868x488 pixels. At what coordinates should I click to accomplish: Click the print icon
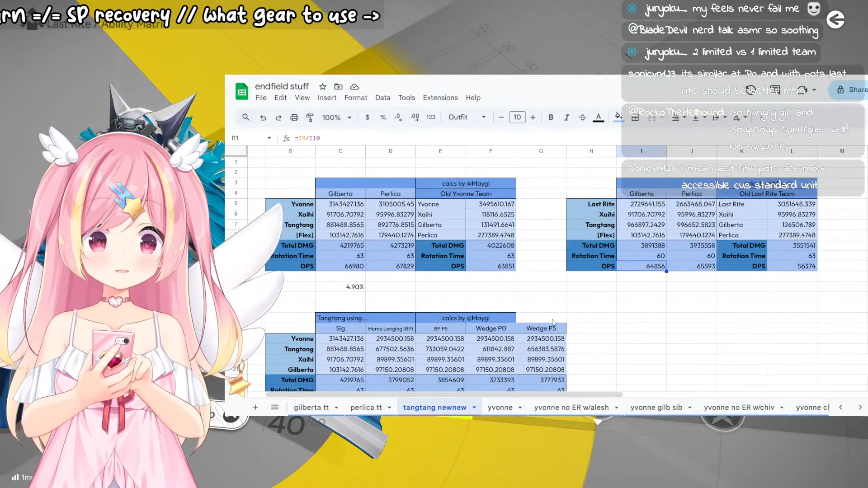point(294,117)
